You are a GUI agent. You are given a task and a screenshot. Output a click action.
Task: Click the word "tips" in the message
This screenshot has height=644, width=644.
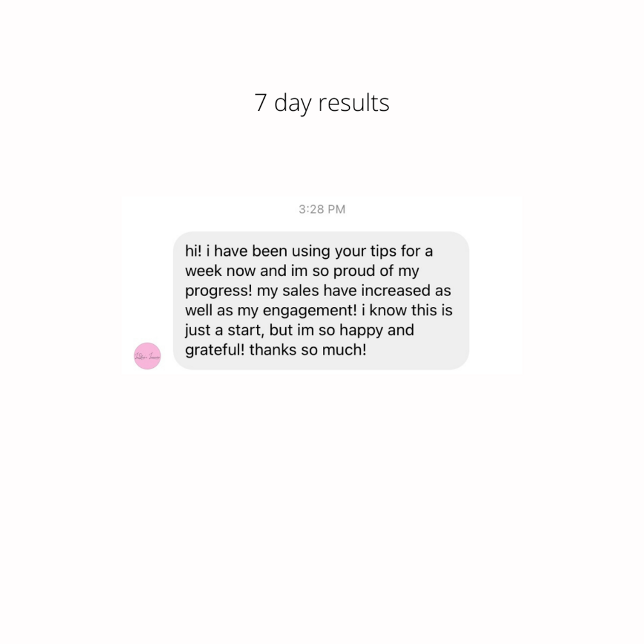point(383,252)
